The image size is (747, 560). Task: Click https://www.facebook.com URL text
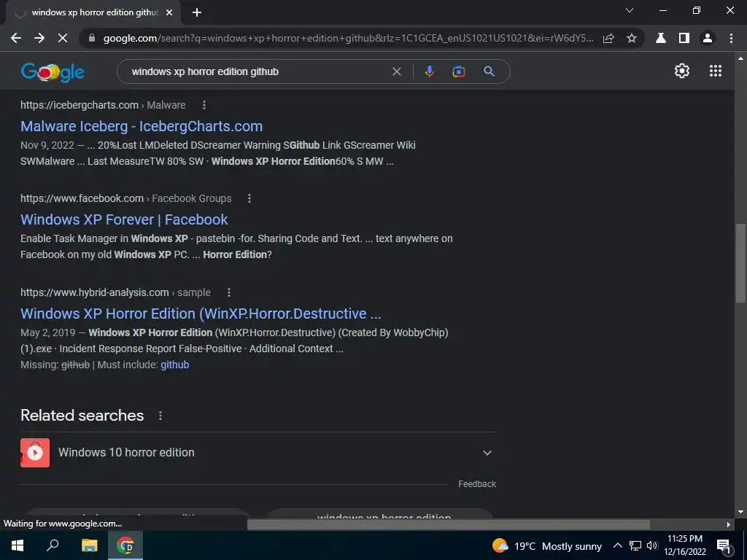[82, 198]
